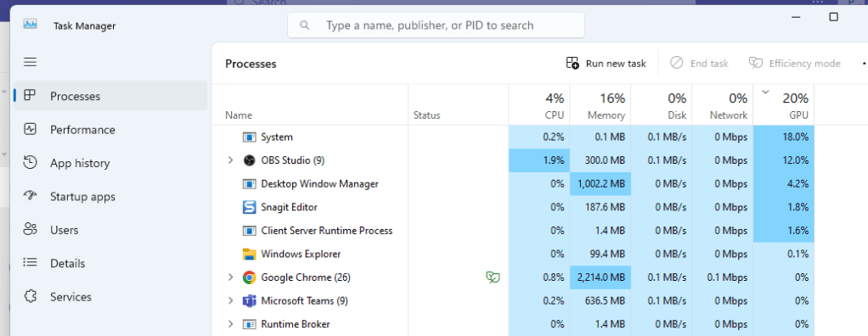Click the 12.0% GPU cell
Image resolution: width=868 pixels, height=336 pixels.
(x=784, y=160)
